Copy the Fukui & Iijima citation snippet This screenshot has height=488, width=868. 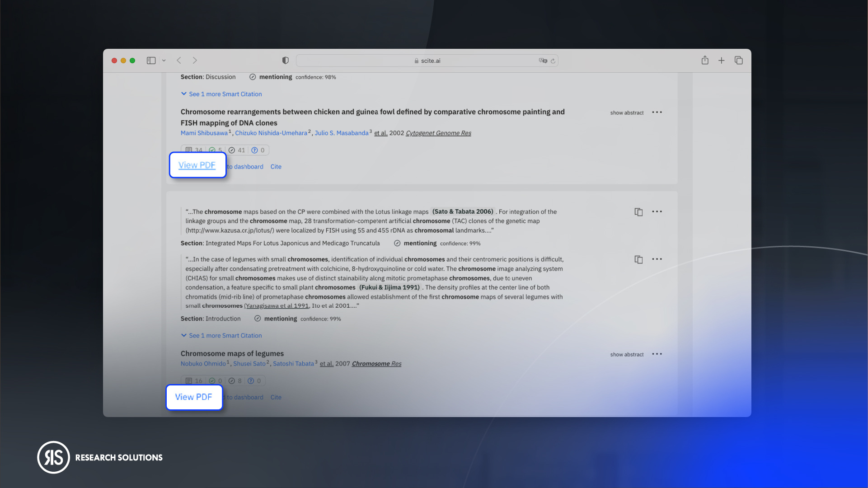[638, 259]
